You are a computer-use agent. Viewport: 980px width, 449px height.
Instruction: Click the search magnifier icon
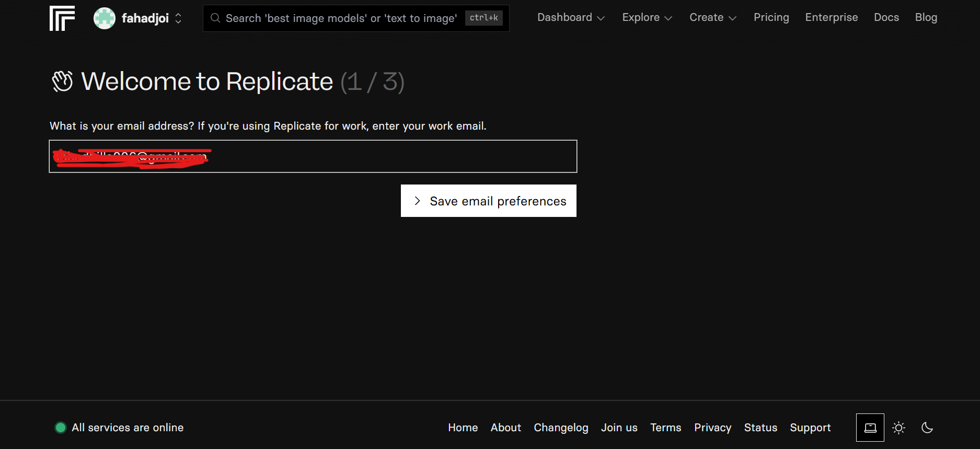coord(215,18)
